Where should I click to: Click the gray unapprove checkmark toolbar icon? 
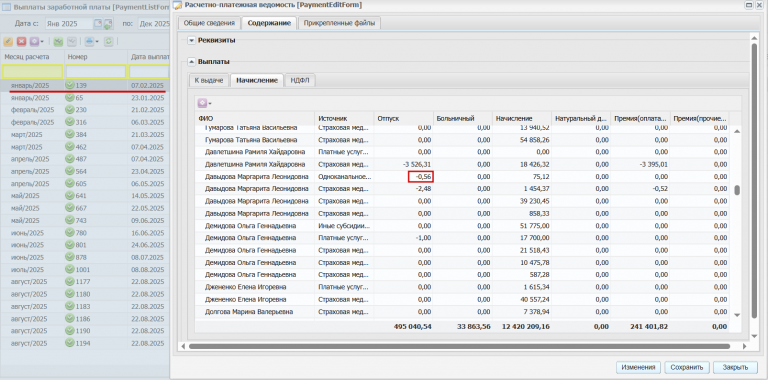(72, 42)
